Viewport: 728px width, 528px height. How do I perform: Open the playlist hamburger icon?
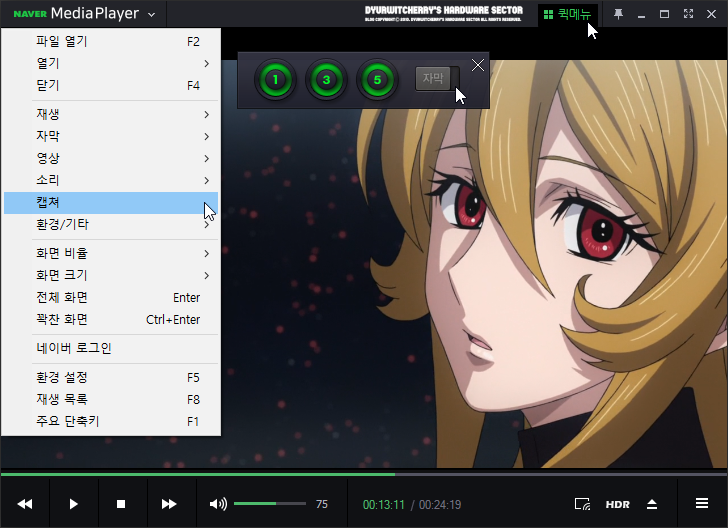pyautogui.click(x=702, y=503)
